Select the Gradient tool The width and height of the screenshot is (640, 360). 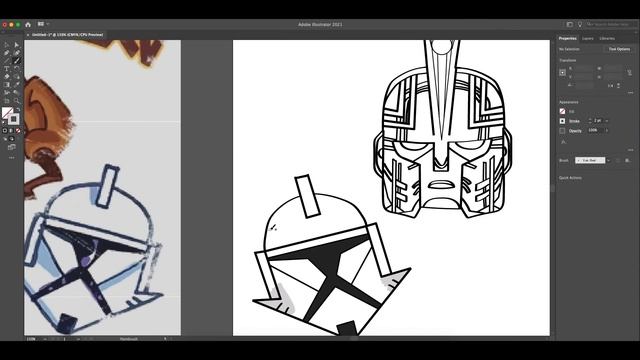(x=6, y=84)
